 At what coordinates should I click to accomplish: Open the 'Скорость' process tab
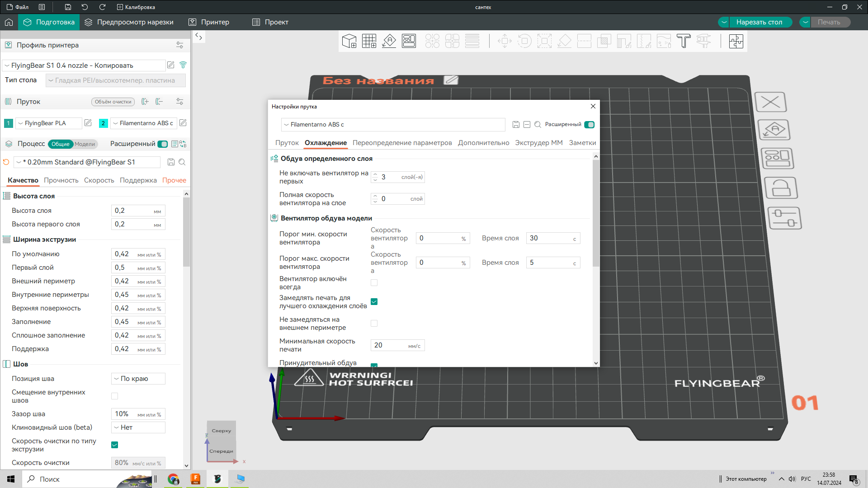click(99, 180)
